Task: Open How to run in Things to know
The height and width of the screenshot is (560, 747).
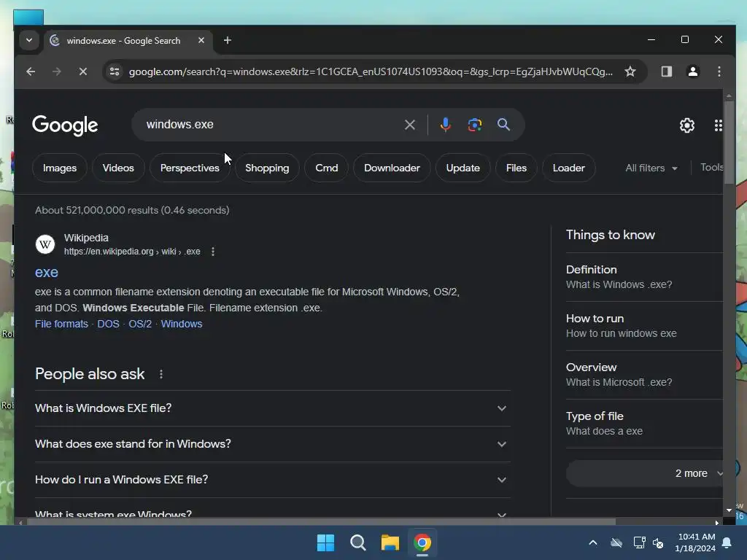Action: [x=644, y=326]
